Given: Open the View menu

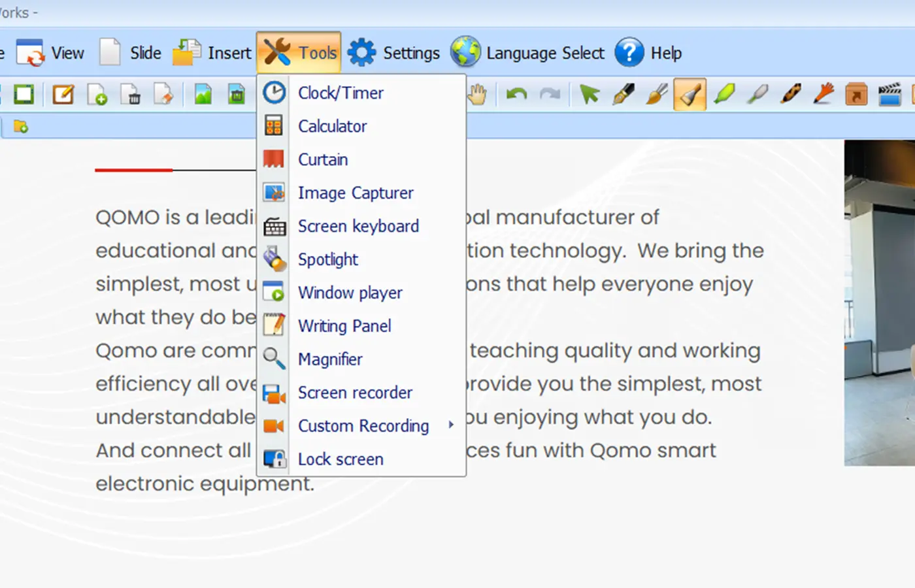Looking at the screenshot, I should 50,53.
